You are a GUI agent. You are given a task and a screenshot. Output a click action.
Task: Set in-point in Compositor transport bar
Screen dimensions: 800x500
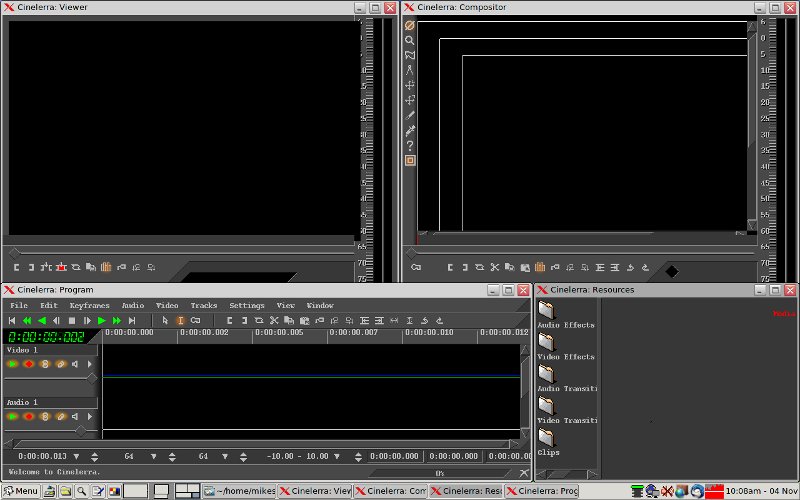tap(449, 267)
